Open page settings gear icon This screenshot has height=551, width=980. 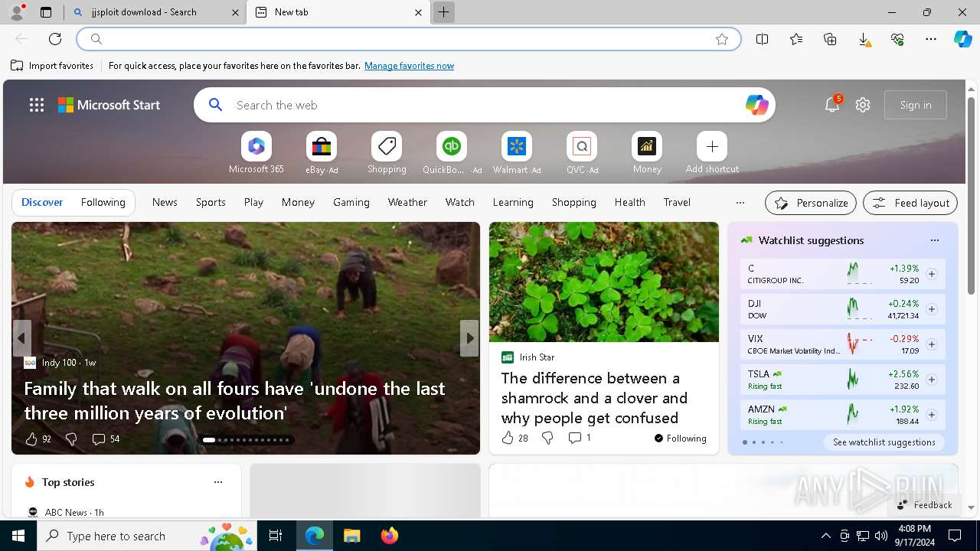coord(863,105)
